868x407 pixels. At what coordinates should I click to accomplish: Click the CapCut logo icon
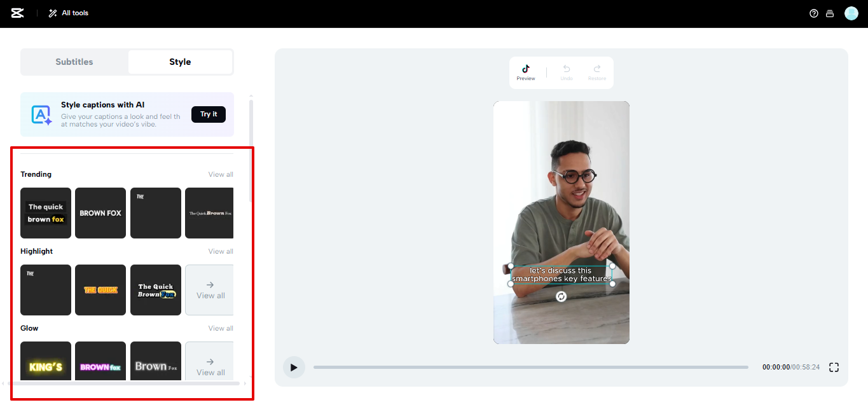pyautogui.click(x=18, y=13)
